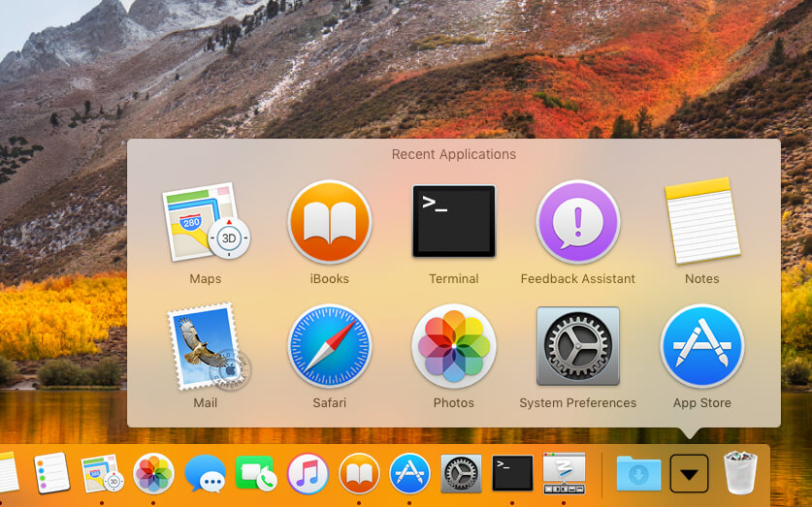The width and height of the screenshot is (812, 507).
Task: Click the Maps icon in the Dock
Action: (x=102, y=474)
